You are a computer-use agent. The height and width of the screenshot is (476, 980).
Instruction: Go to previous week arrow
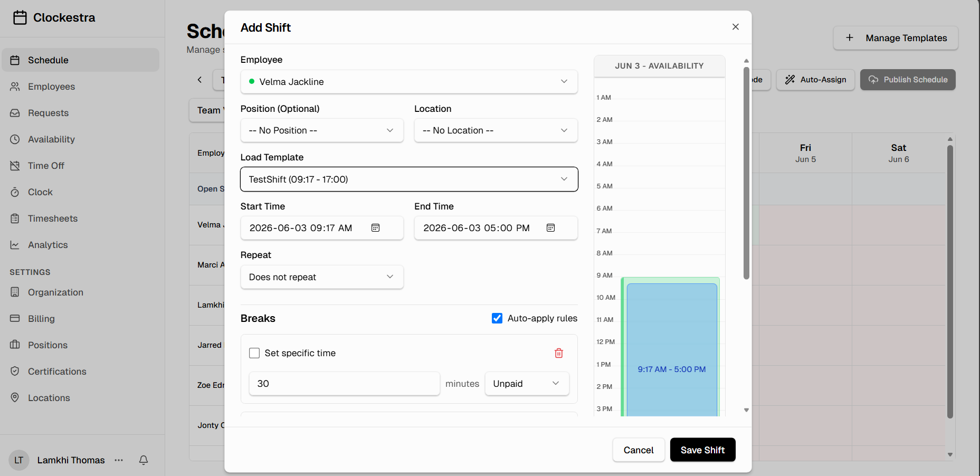(199, 80)
